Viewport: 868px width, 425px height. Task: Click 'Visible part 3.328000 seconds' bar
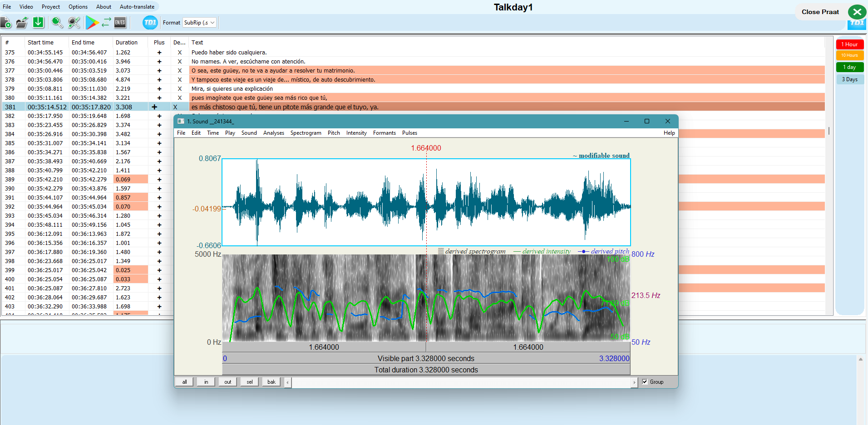click(426, 359)
